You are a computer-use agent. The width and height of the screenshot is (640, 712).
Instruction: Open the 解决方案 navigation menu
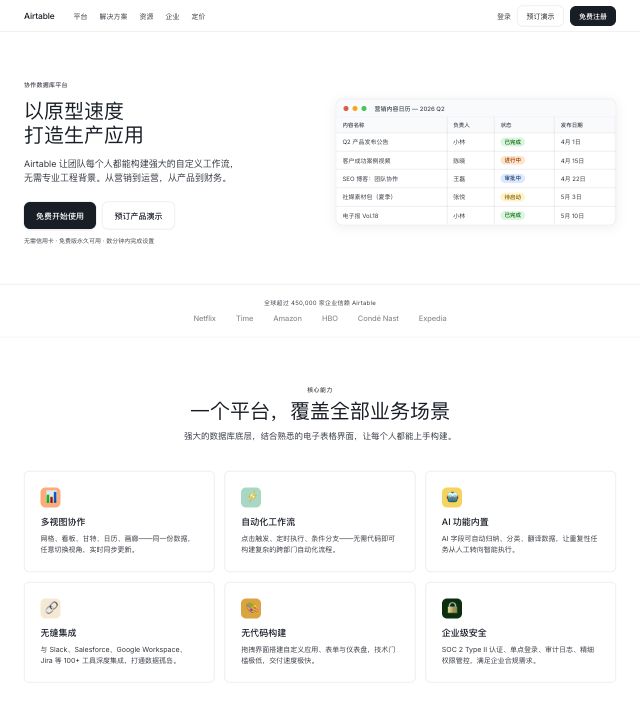tap(113, 16)
